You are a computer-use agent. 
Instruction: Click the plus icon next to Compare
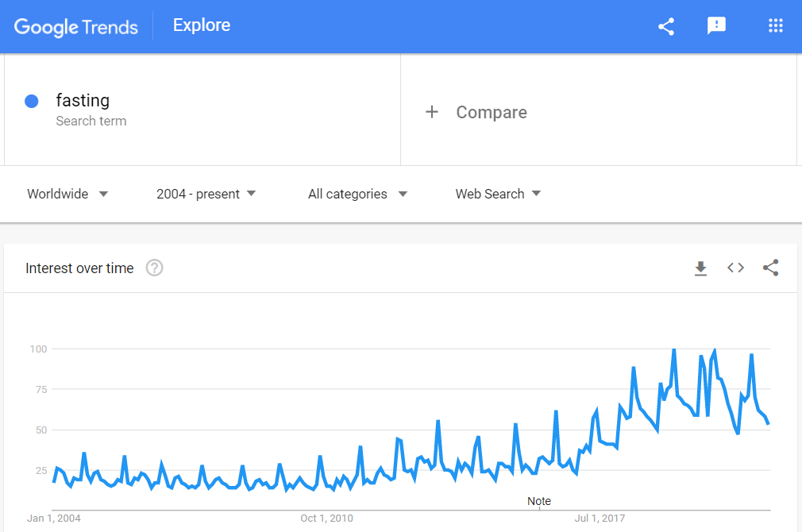[x=432, y=112]
